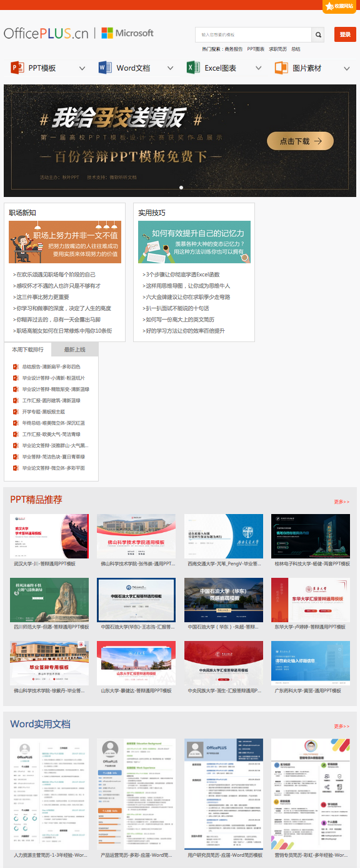This screenshot has width=360, height=868.
Task: Switch to the 最新上线 tab
Action: 74,350
